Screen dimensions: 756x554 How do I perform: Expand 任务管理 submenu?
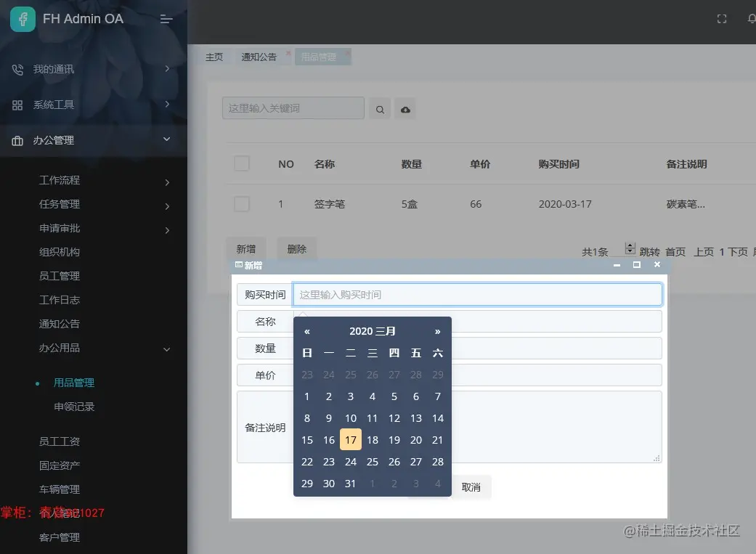[167, 206]
